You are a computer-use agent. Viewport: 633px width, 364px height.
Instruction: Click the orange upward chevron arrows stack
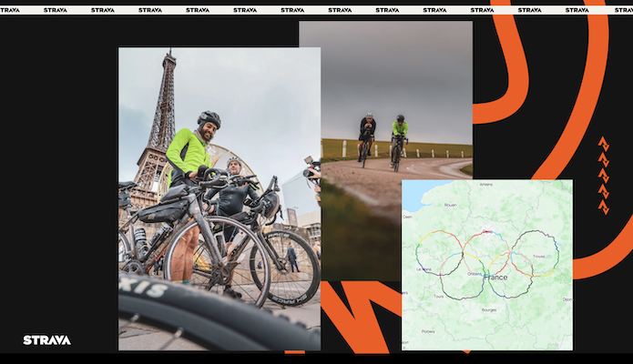(x=603, y=175)
